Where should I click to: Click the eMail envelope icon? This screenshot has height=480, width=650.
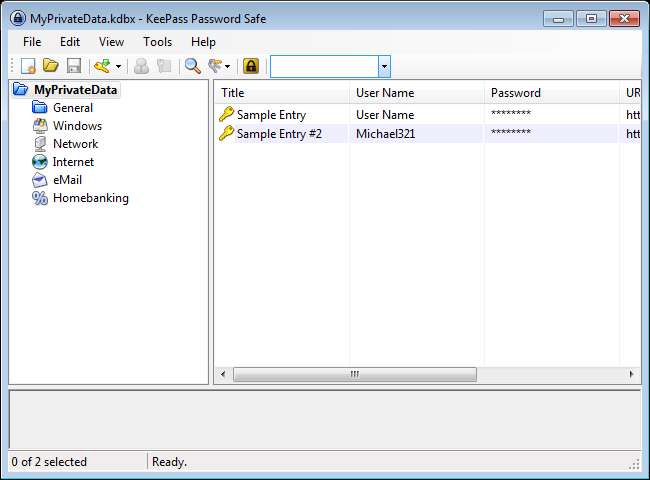tap(40, 180)
